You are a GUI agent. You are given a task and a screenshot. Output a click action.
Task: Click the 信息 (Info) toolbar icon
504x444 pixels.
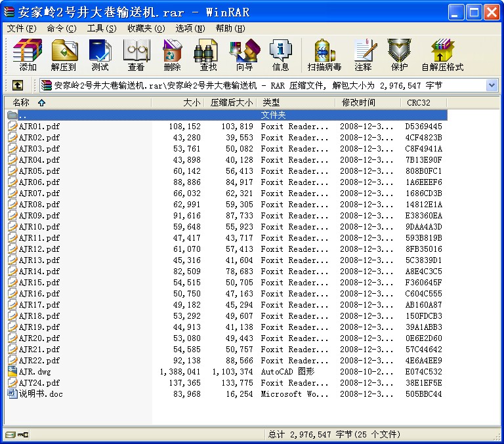click(281, 50)
